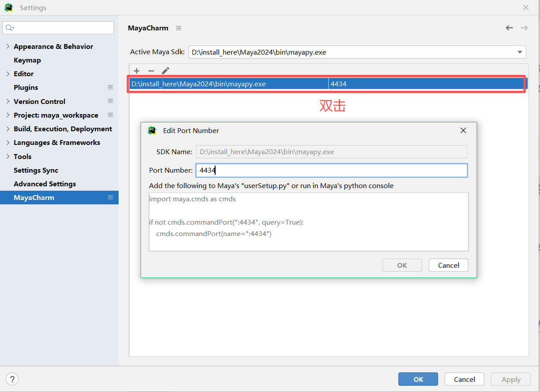Viewport: 540px width, 392px height.
Task: Expand the Tools section
Action: coord(8,156)
